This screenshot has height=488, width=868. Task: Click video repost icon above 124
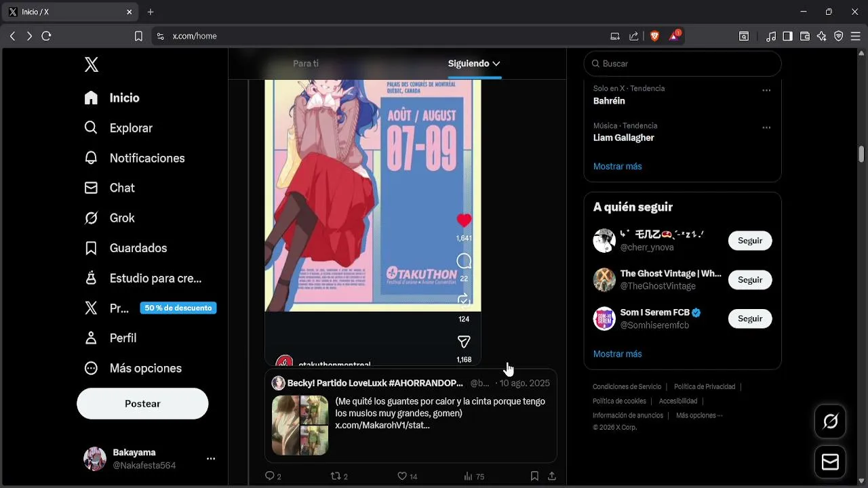click(464, 301)
